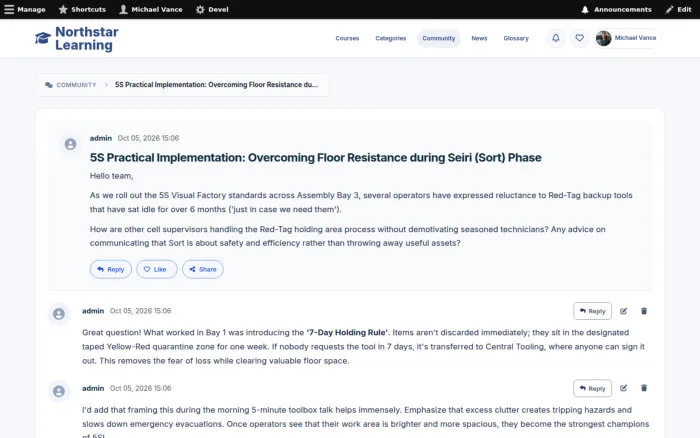Open the Courses nav item

pyautogui.click(x=347, y=38)
